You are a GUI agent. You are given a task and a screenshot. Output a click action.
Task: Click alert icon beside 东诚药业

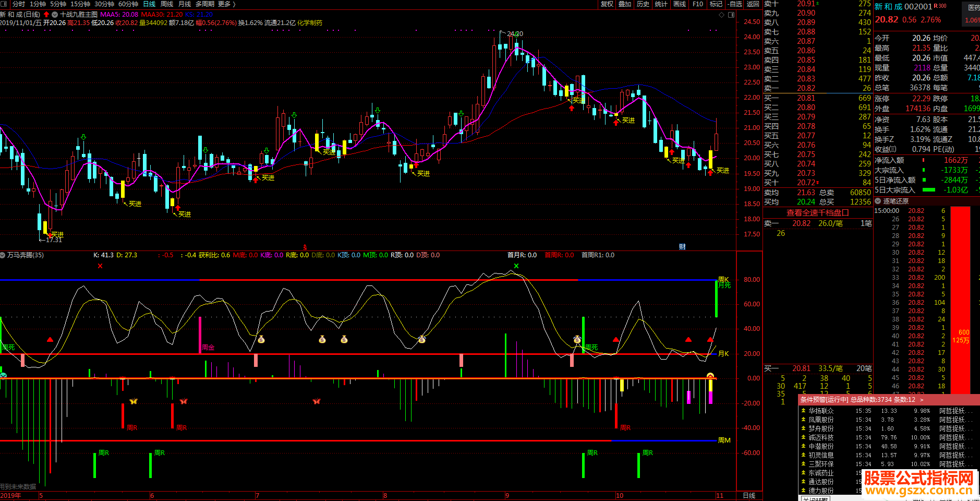(x=804, y=473)
